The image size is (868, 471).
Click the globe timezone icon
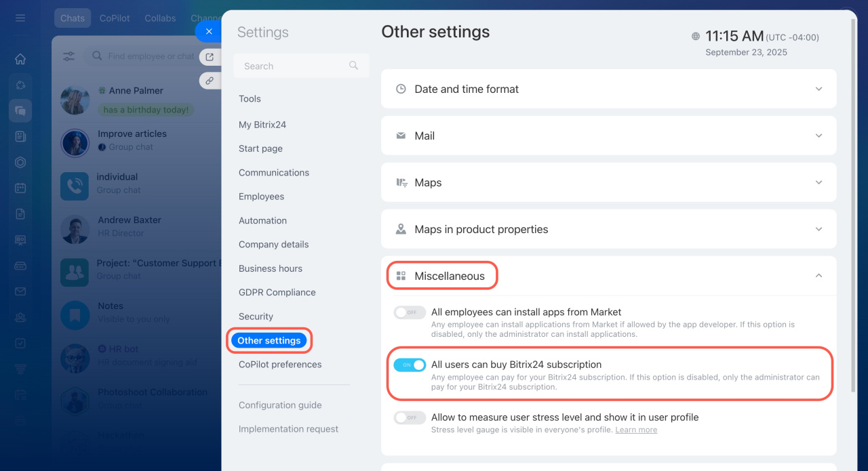696,37
